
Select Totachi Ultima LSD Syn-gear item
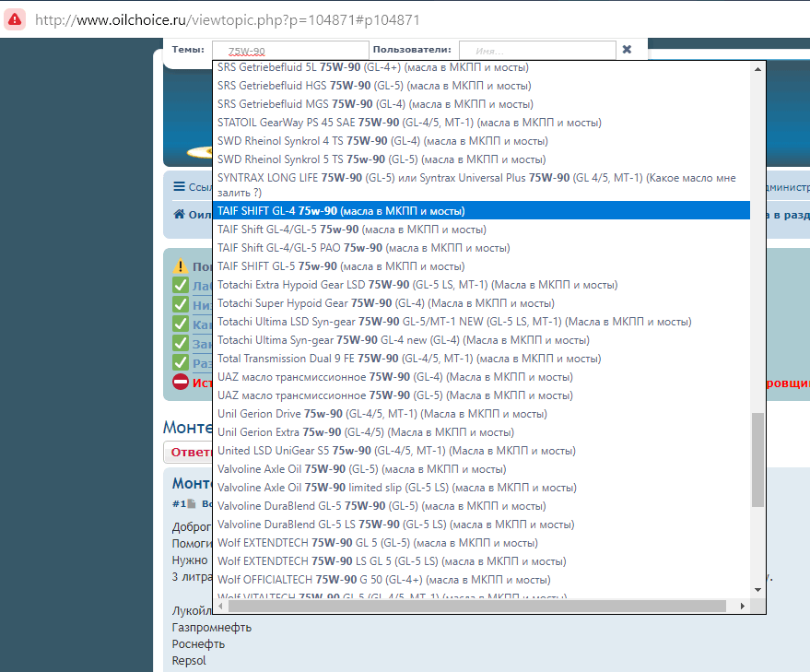pos(481,322)
